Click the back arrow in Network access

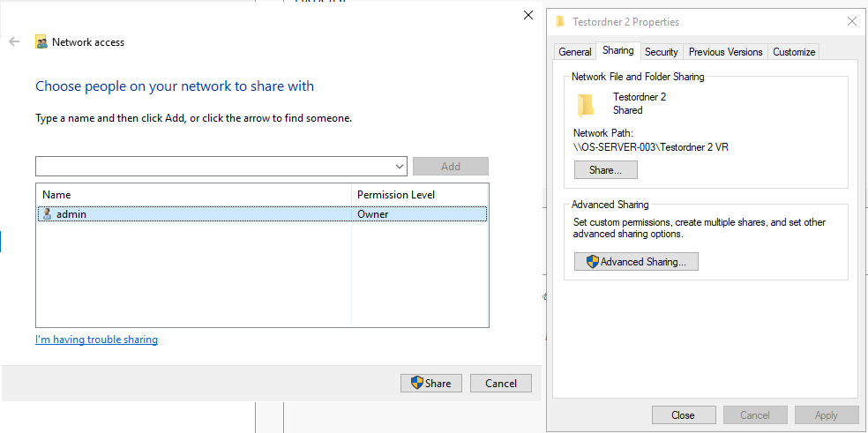click(14, 41)
